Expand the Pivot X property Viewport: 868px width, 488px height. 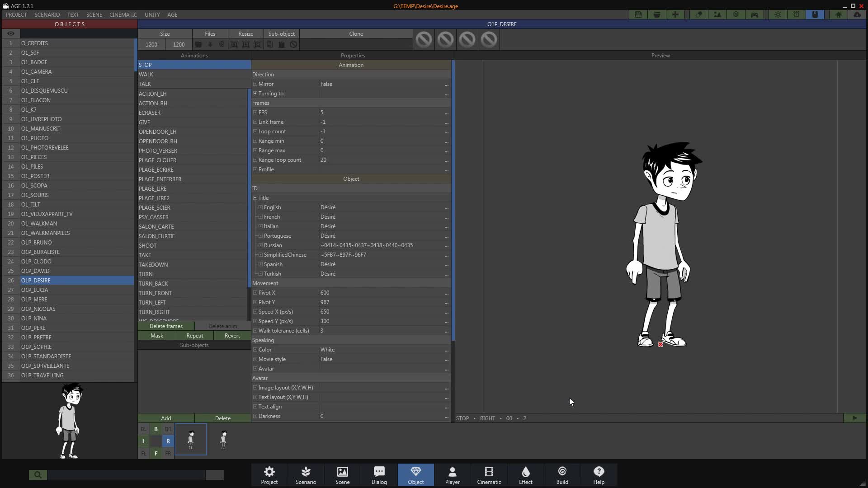pyautogui.click(x=255, y=293)
